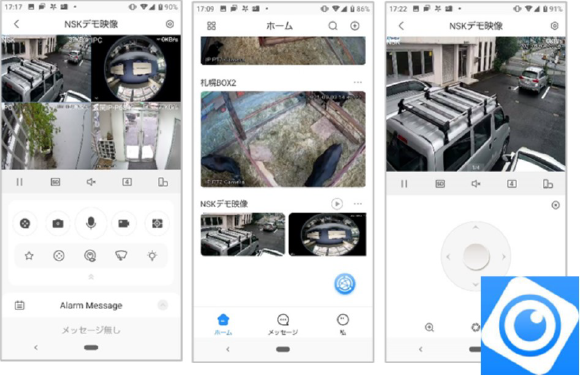Open settings gear on left phone header
Viewport: 580px width, 377px height.
pos(170,24)
